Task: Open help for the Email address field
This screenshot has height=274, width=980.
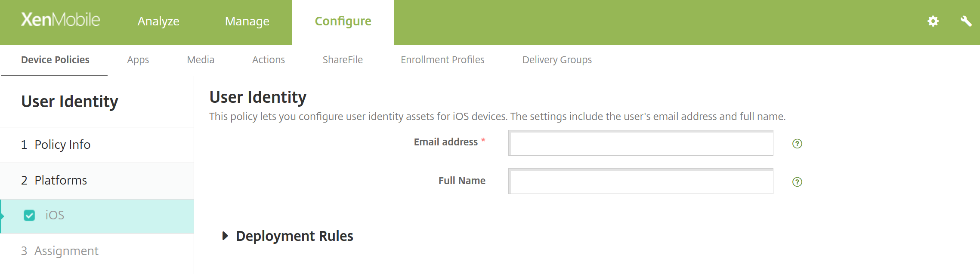Action: click(x=797, y=143)
